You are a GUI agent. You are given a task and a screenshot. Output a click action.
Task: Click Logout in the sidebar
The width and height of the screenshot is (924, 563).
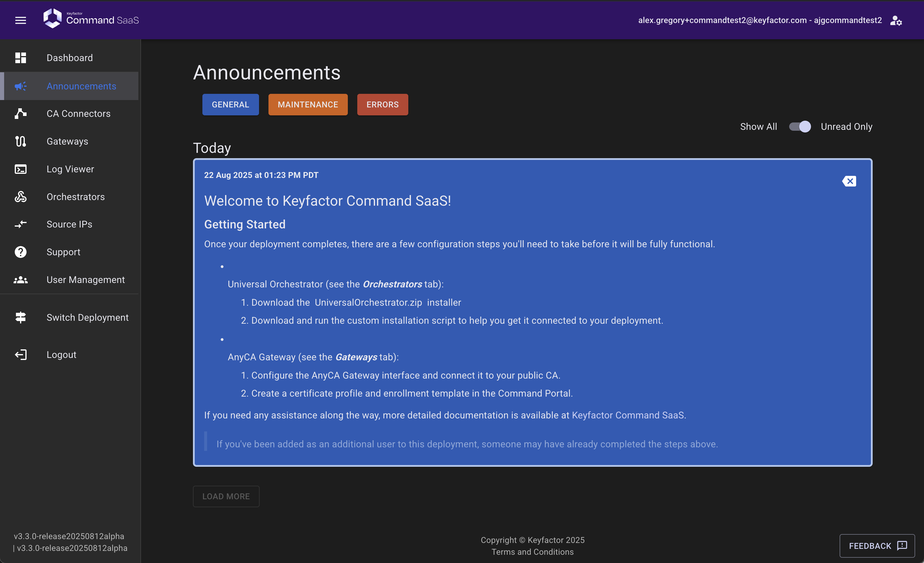[x=61, y=354]
